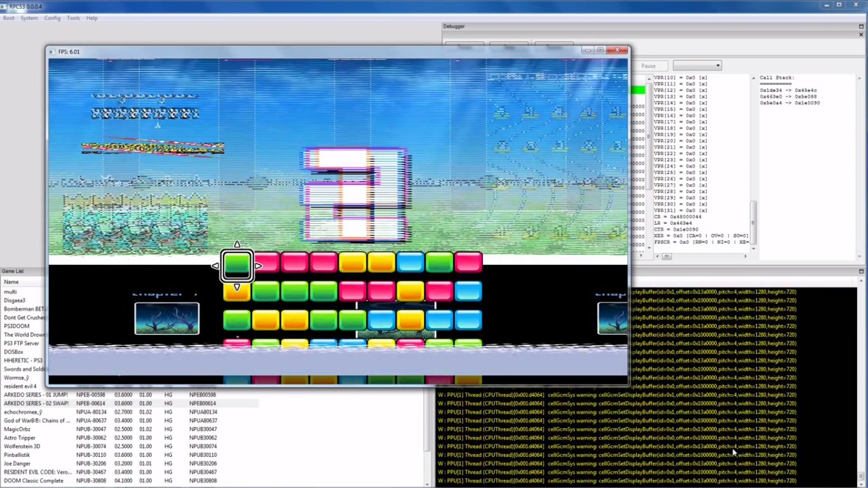
Task: Click serial cell 'NPUB-30808'
Action: pos(91,480)
